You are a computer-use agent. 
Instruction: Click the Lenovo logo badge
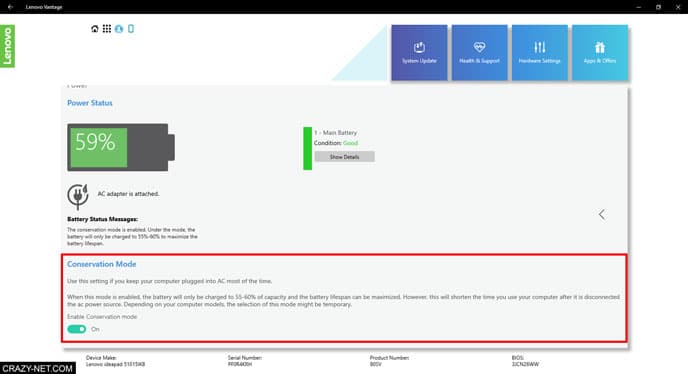coord(7,46)
